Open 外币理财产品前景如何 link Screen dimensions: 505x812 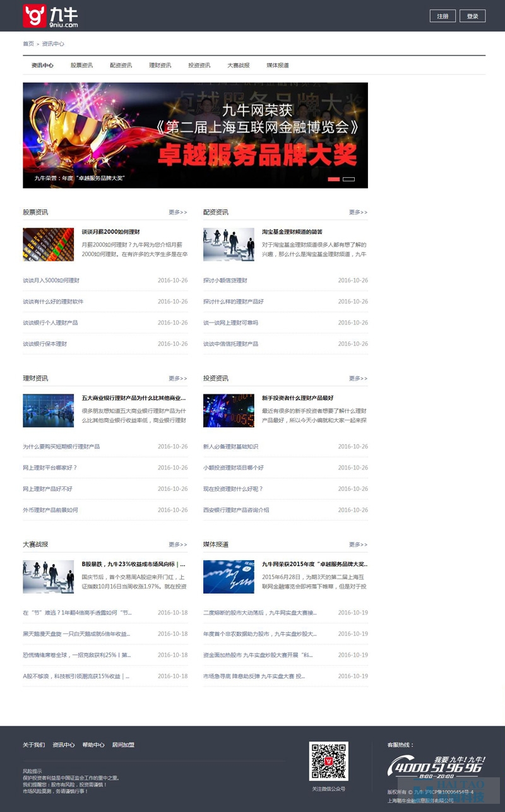coord(50,510)
